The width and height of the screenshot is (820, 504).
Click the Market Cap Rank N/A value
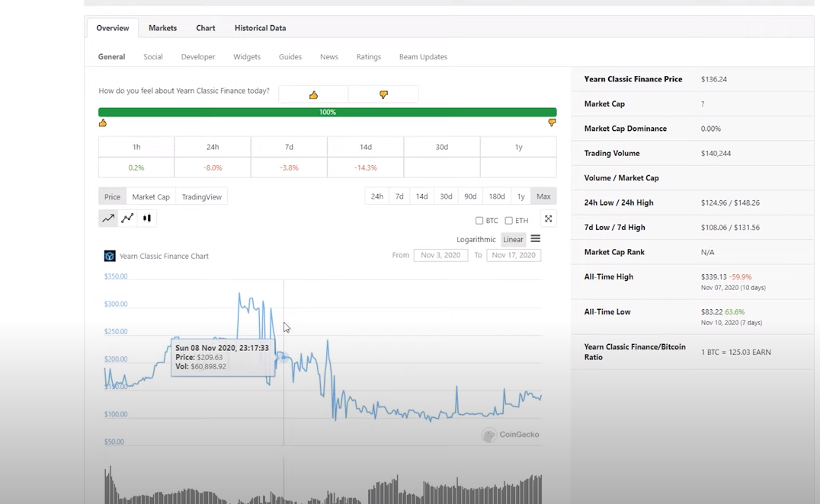click(x=707, y=252)
